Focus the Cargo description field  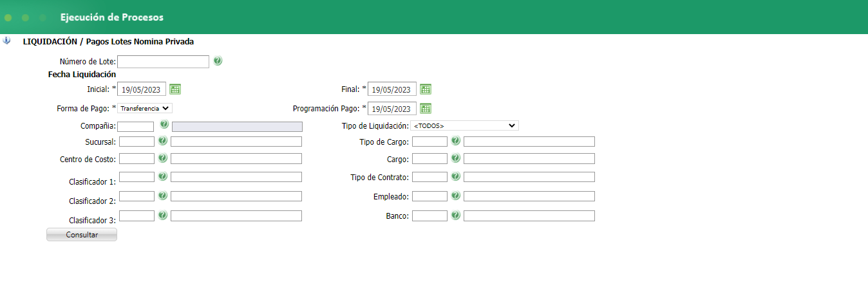click(x=529, y=158)
